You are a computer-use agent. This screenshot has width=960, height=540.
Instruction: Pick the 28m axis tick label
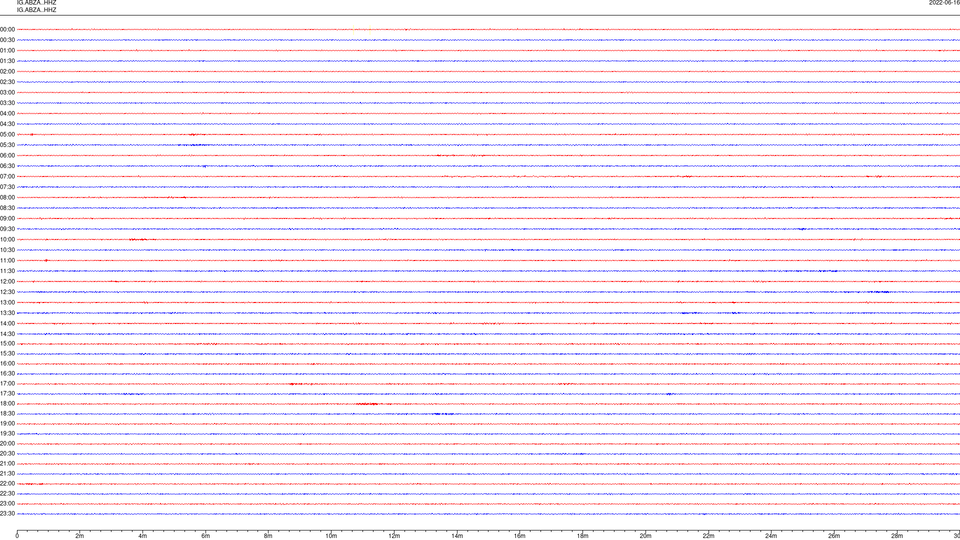point(898,536)
